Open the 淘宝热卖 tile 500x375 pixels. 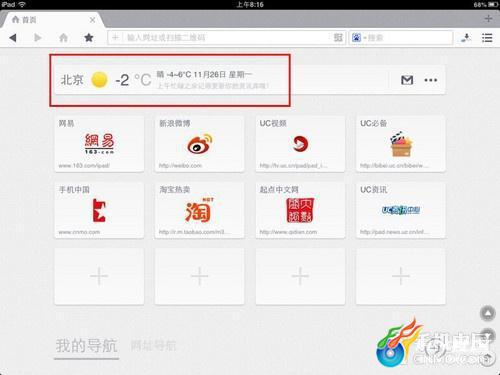[x=199, y=210]
